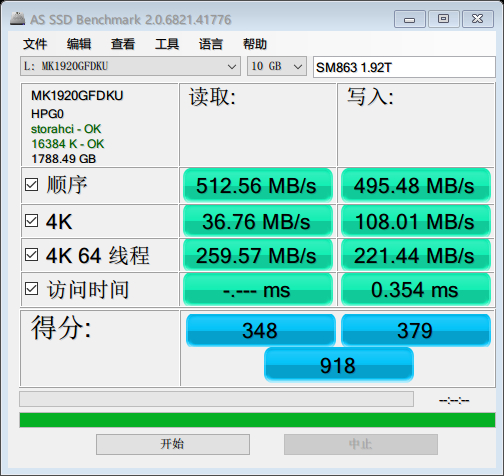Toggle the 访问时间 access time checkbox
The height and width of the screenshot is (476, 504).
[31, 289]
